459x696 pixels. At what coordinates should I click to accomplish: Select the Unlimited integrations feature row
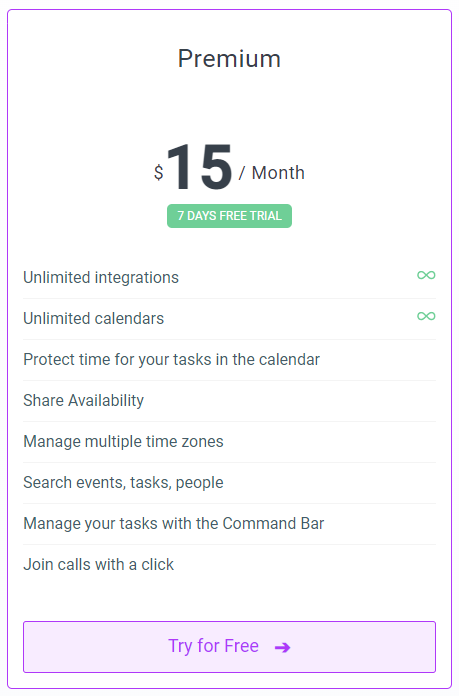230,278
